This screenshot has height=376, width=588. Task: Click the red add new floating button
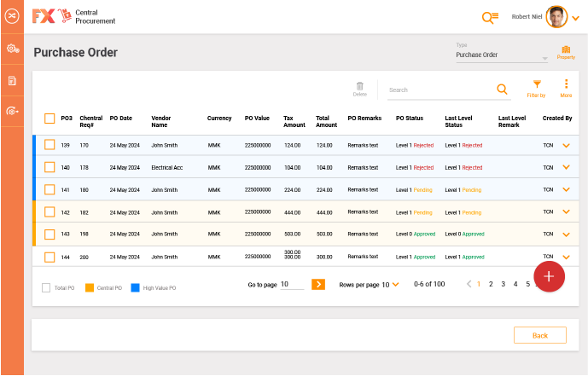tap(549, 276)
